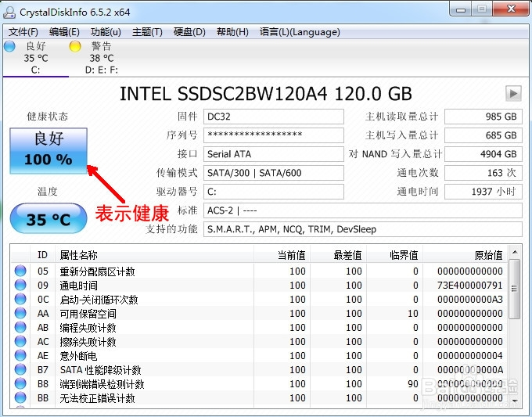Click the power on hours 1937 小时

[x=483, y=192]
